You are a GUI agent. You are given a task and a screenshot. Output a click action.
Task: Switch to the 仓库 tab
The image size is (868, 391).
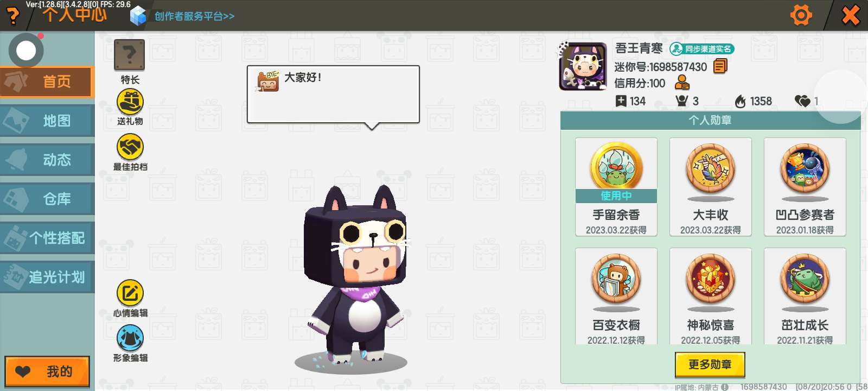pos(47,199)
